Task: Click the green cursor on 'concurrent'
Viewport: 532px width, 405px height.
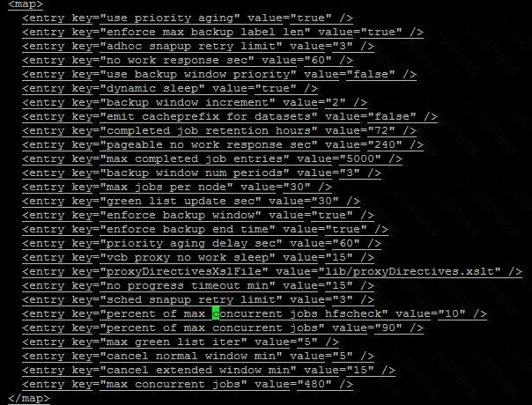Action: [x=216, y=313]
